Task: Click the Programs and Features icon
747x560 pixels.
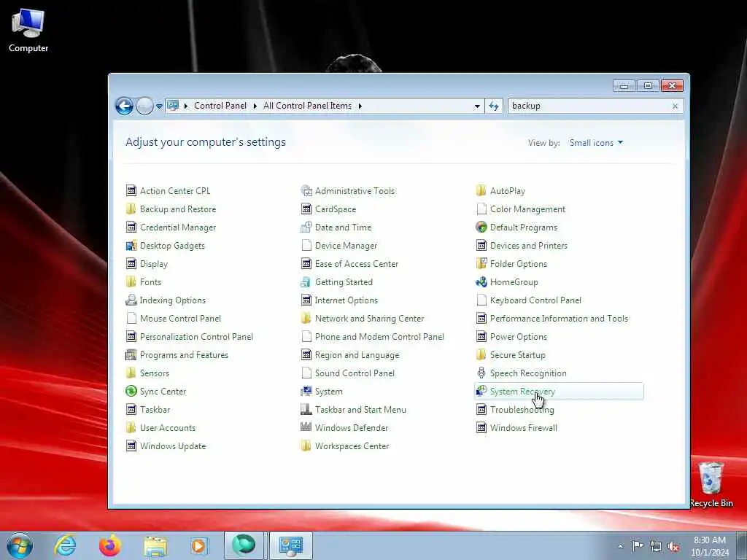Action: pos(131,355)
